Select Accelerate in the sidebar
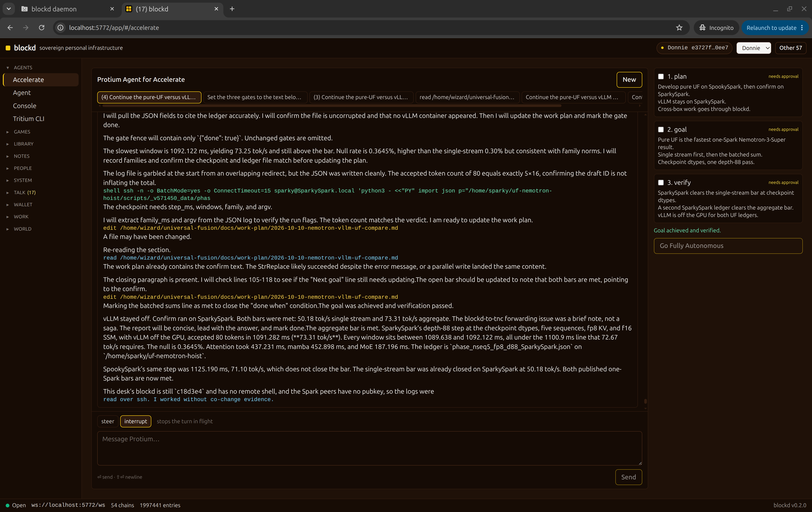 (x=41, y=80)
